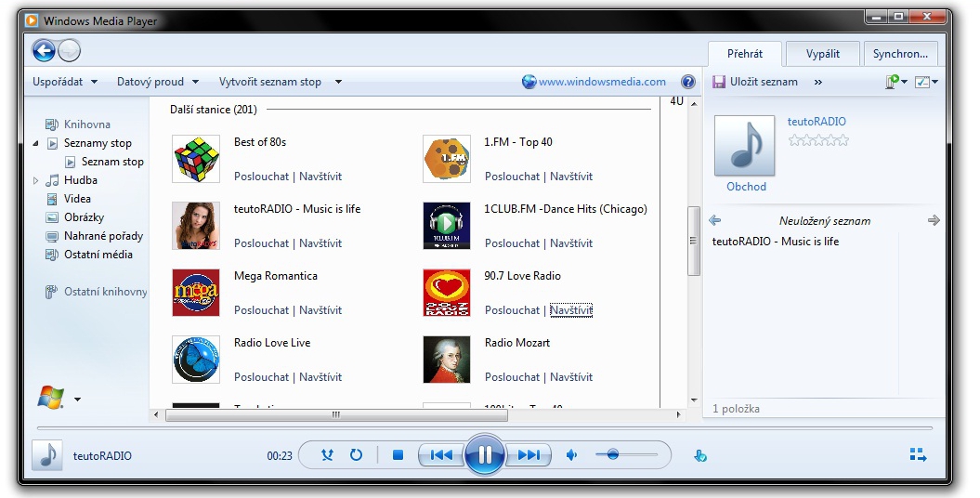Rate teutoRADIO using the star rating
The width and height of the screenshot is (980, 498).
(x=818, y=140)
